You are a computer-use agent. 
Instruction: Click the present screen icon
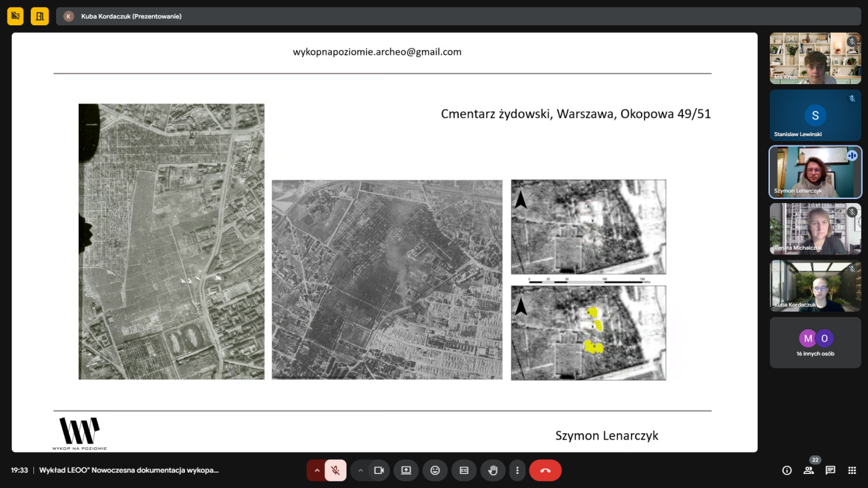406,471
